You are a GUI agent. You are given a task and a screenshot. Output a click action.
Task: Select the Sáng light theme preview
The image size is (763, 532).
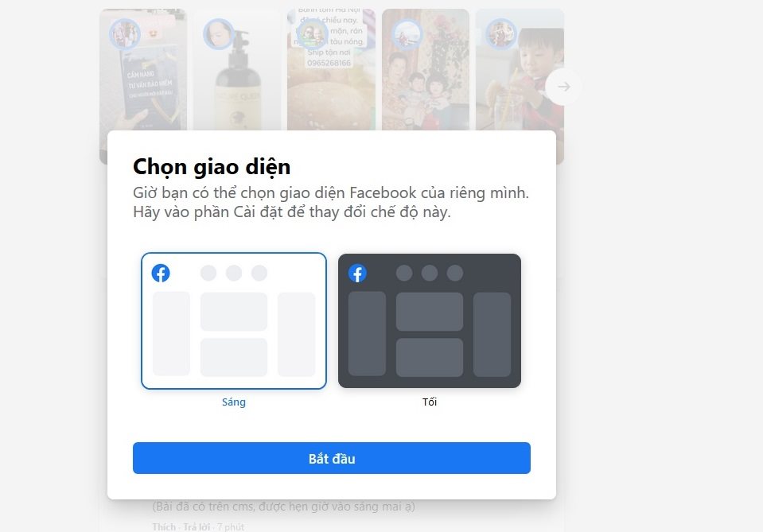point(234,321)
